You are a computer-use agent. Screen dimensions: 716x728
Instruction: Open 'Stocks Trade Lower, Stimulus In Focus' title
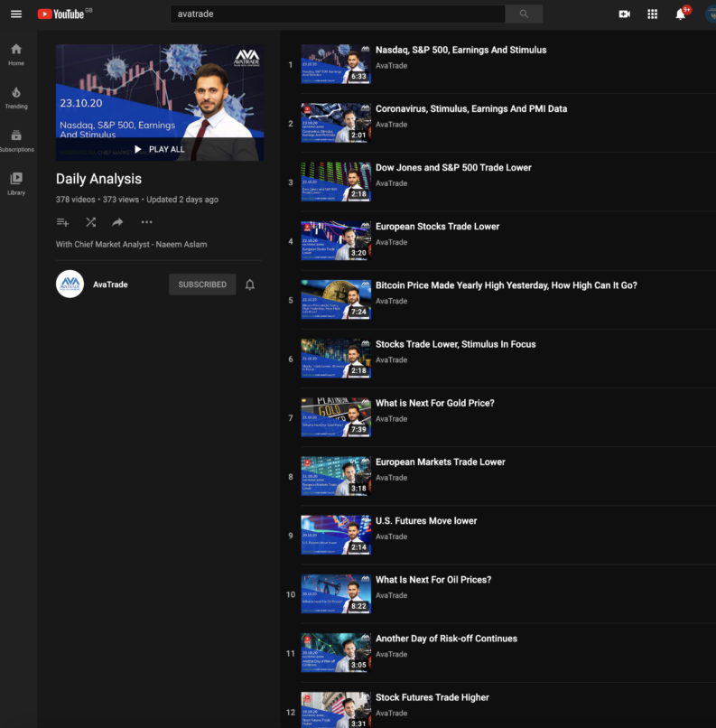coord(456,344)
